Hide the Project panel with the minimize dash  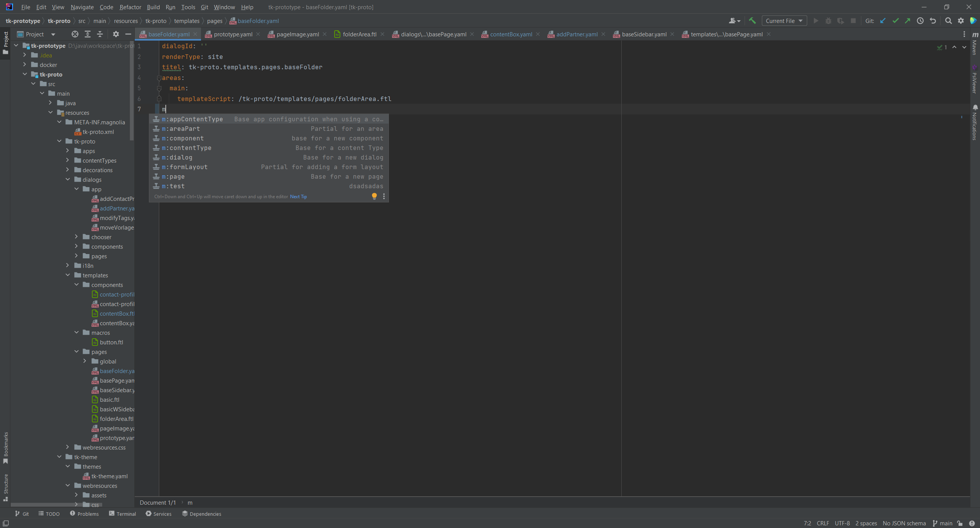pyautogui.click(x=128, y=34)
